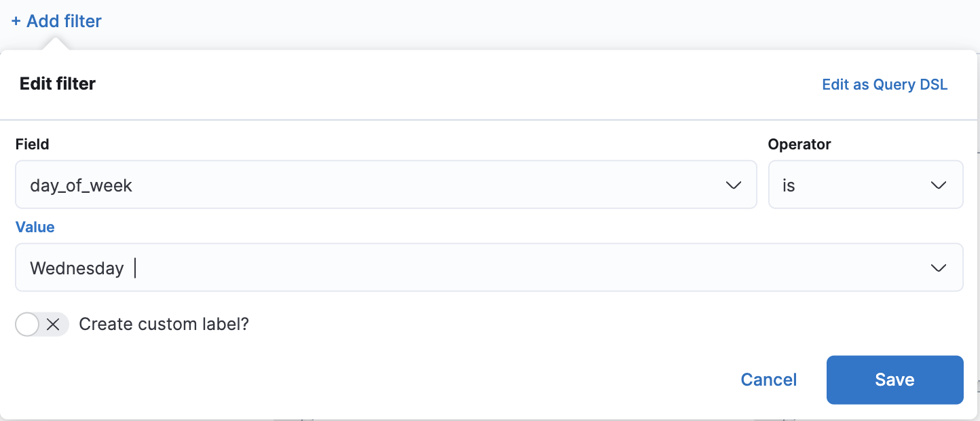The width and height of the screenshot is (980, 421).
Task: Clear the custom label with the X icon
Action: [x=54, y=324]
